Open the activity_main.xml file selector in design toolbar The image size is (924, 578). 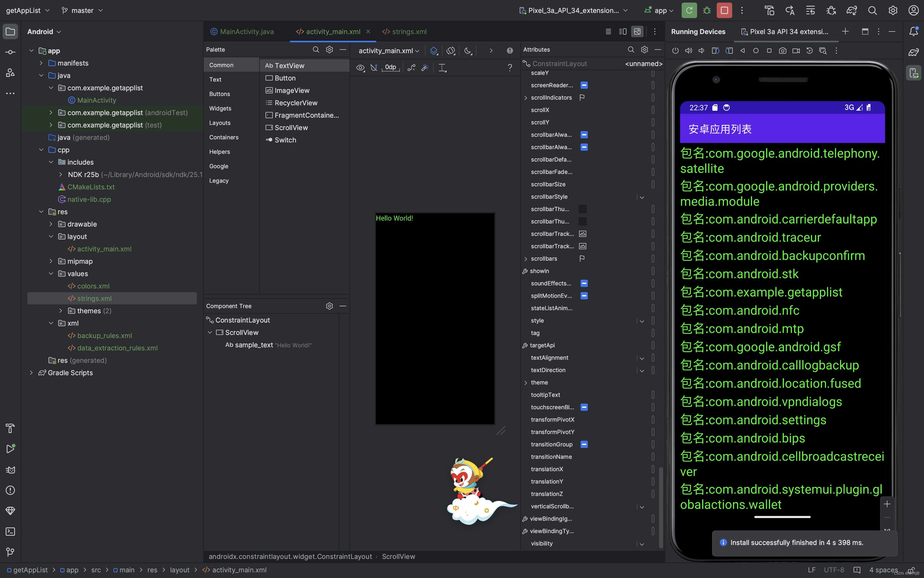(x=389, y=51)
